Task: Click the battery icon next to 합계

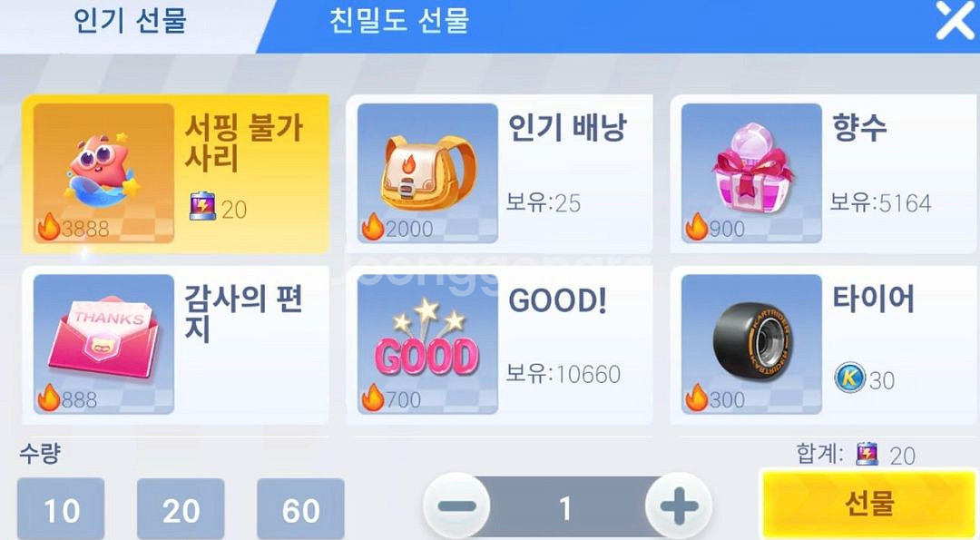Action: 867,454
